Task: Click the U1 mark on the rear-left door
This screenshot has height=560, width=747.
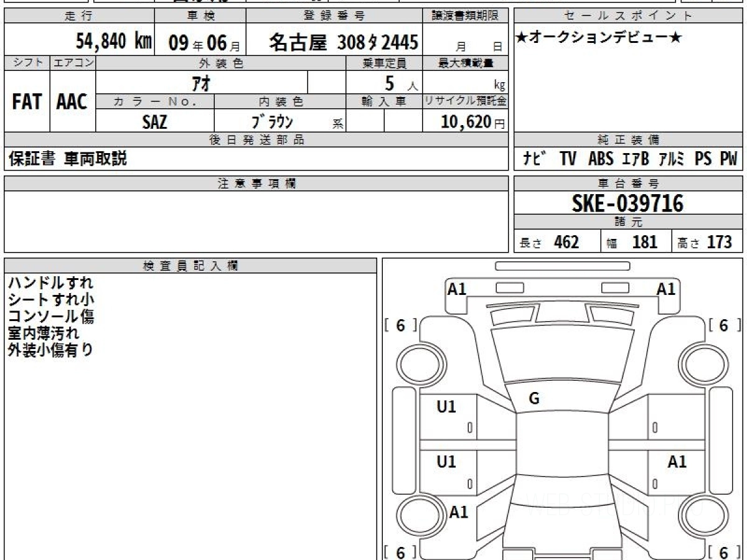Action: point(446,462)
